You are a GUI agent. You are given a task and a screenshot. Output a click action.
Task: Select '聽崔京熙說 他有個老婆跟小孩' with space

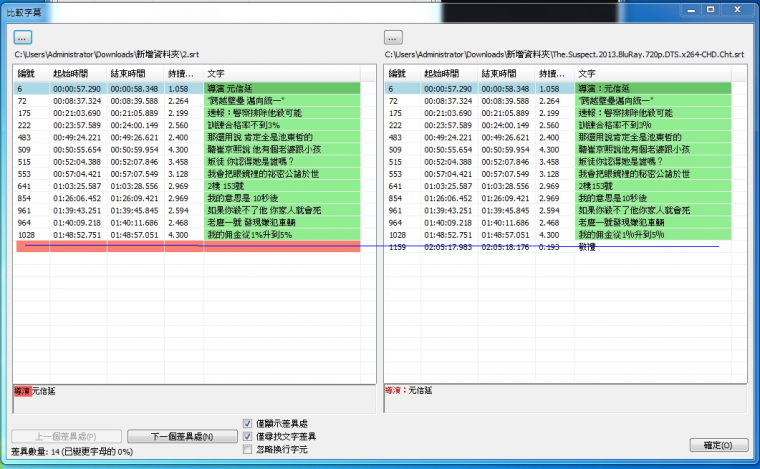(188, 149)
